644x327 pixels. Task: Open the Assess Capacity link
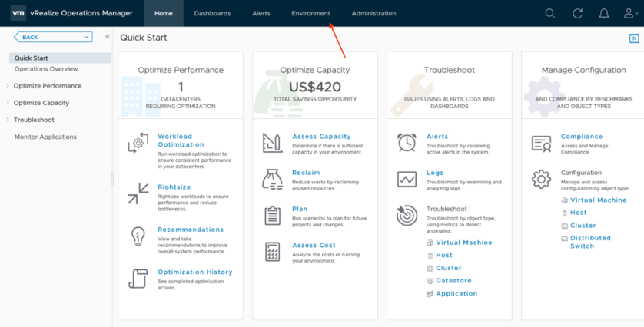(x=321, y=137)
